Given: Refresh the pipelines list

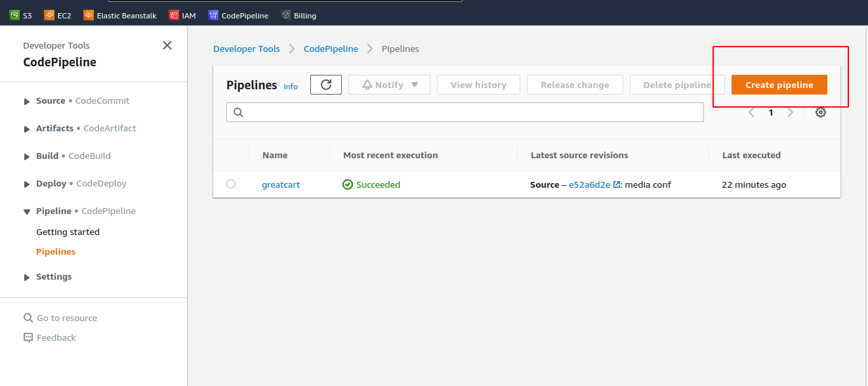Looking at the screenshot, I should click(x=326, y=85).
